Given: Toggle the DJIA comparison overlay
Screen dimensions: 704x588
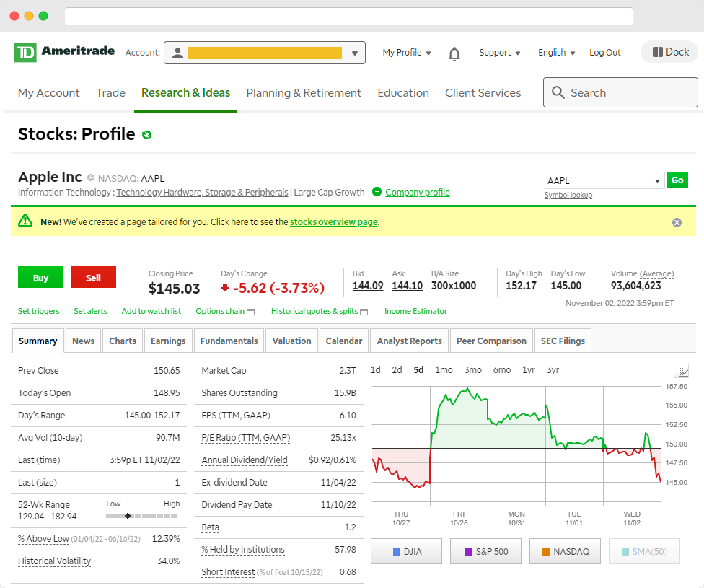Looking at the screenshot, I should click(406, 552).
